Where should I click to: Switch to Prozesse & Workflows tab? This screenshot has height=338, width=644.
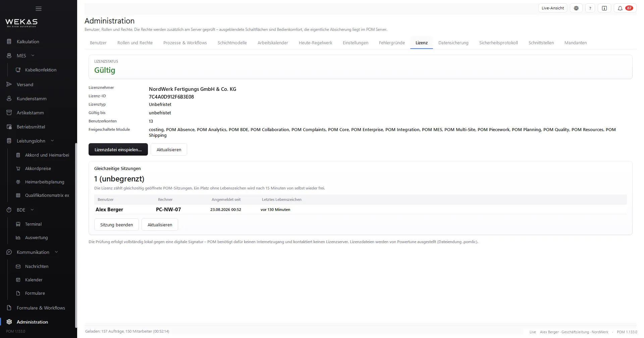[185, 43]
